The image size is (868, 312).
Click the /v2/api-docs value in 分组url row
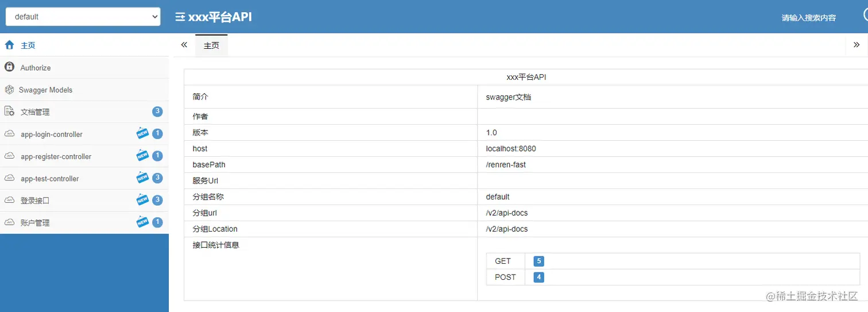pyautogui.click(x=507, y=213)
